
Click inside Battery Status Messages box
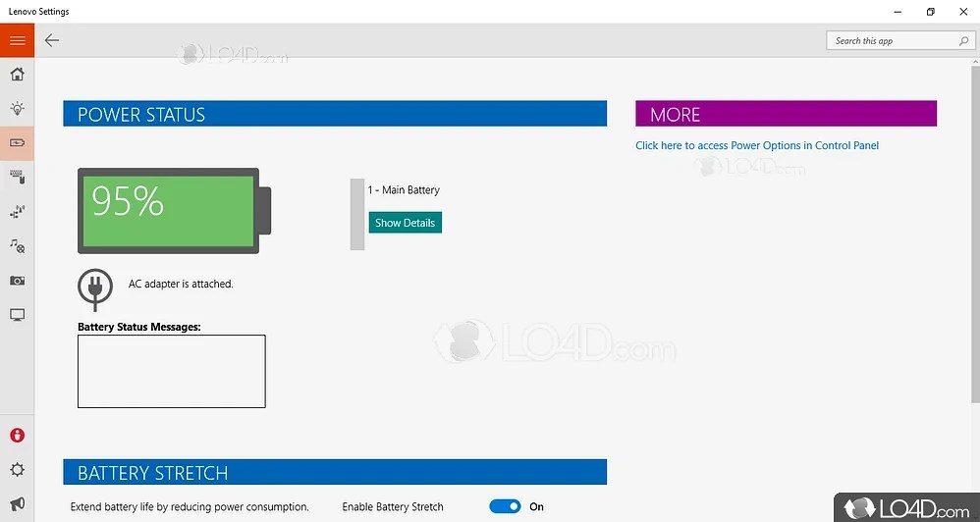click(x=171, y=372)
